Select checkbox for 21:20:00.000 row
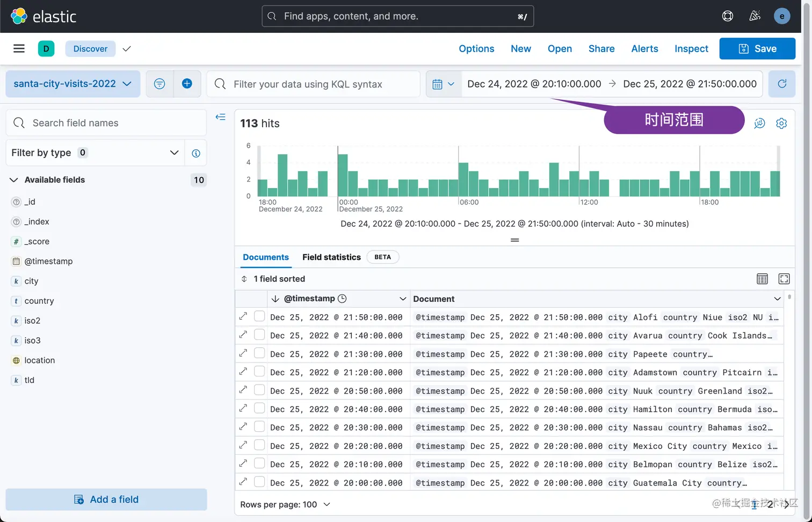 pos(259,371)
